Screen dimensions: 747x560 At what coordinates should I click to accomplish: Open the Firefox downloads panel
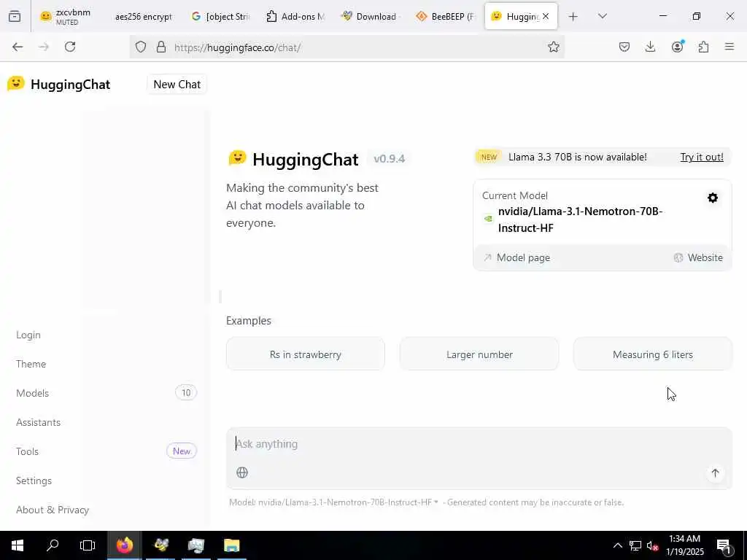[650, 47]
